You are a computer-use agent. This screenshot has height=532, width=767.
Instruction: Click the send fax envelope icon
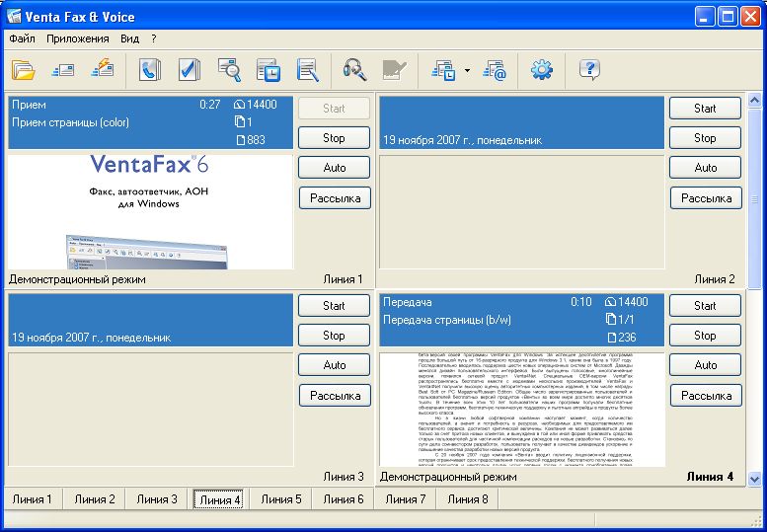[62, 70]
